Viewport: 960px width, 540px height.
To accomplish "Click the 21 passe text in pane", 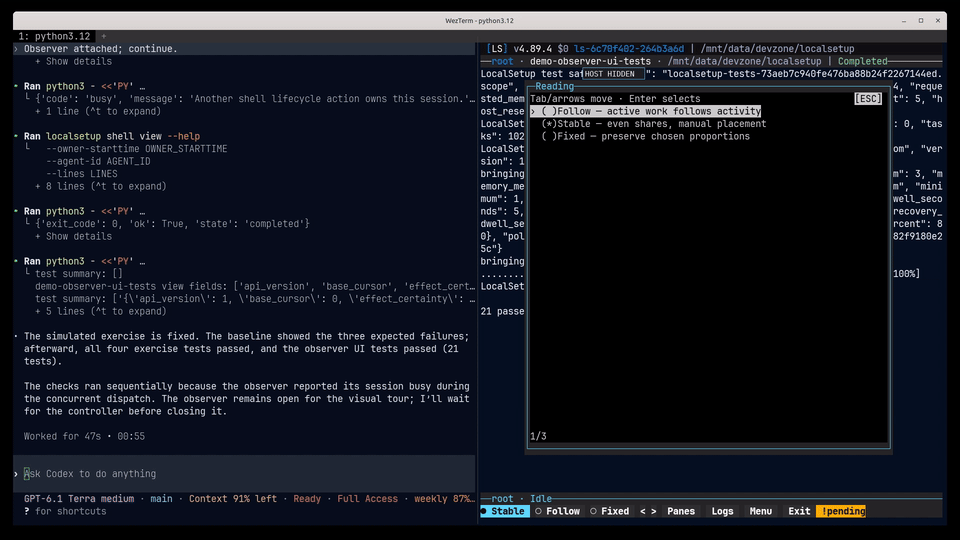I will pos(502,312).
